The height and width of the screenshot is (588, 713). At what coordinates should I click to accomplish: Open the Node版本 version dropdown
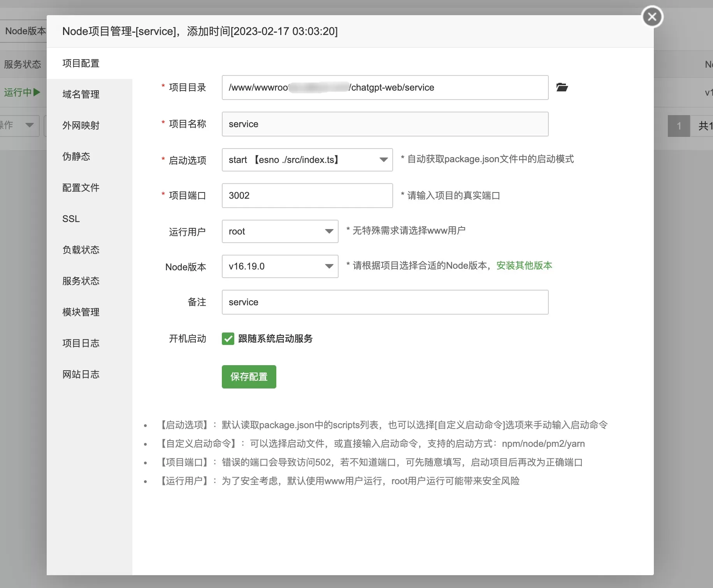click(329, 266)
